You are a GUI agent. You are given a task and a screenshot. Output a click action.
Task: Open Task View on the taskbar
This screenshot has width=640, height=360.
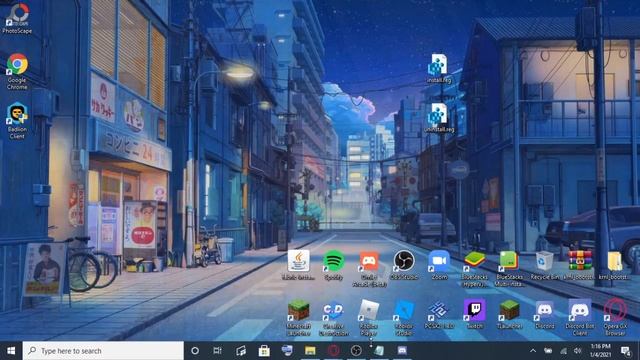[218, 351]
